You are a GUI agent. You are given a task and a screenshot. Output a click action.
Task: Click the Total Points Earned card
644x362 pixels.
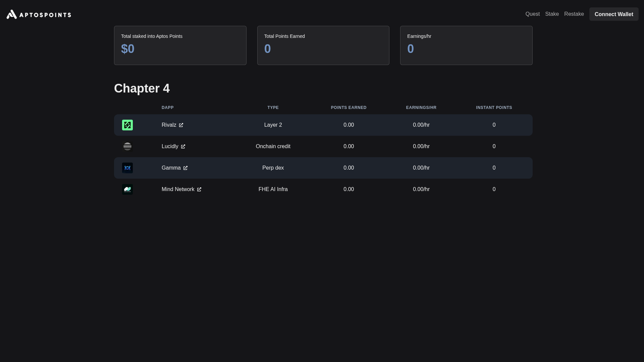(323, 45)
